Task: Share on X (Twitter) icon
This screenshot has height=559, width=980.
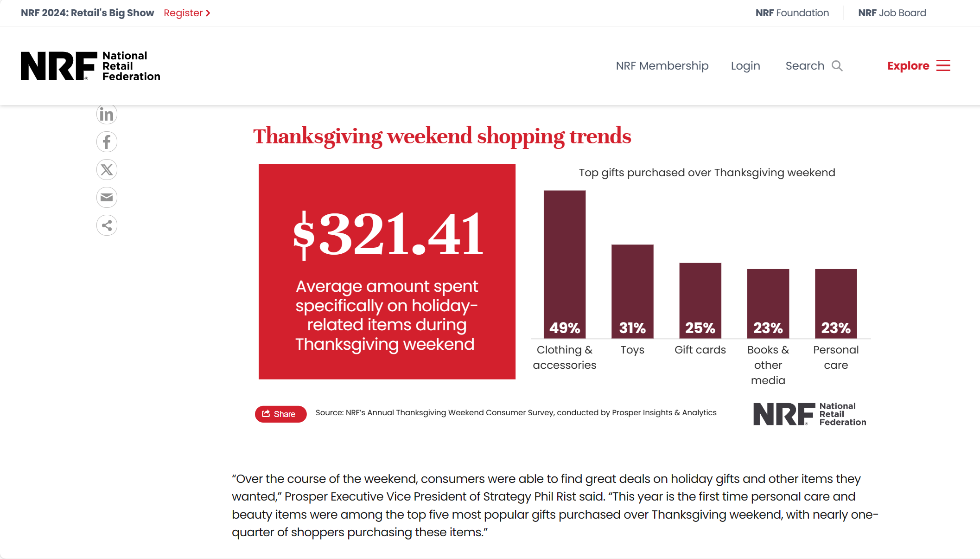Action: click(x=107, y=170)
